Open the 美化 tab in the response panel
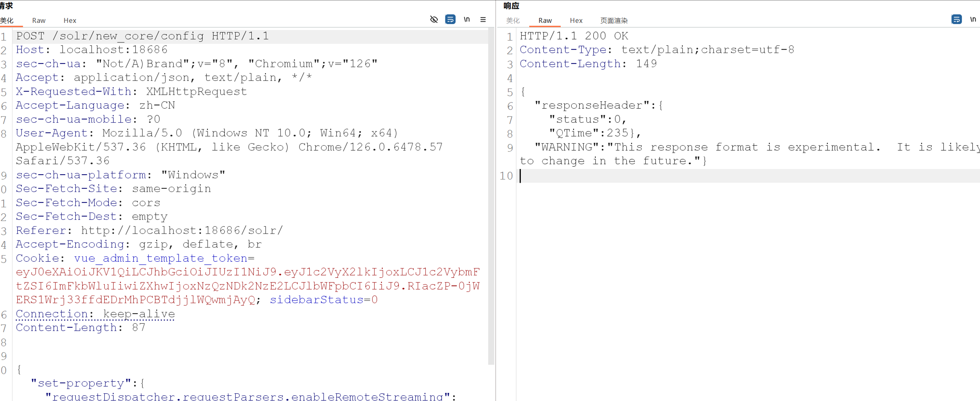980x401 pixels. (513, 20)
